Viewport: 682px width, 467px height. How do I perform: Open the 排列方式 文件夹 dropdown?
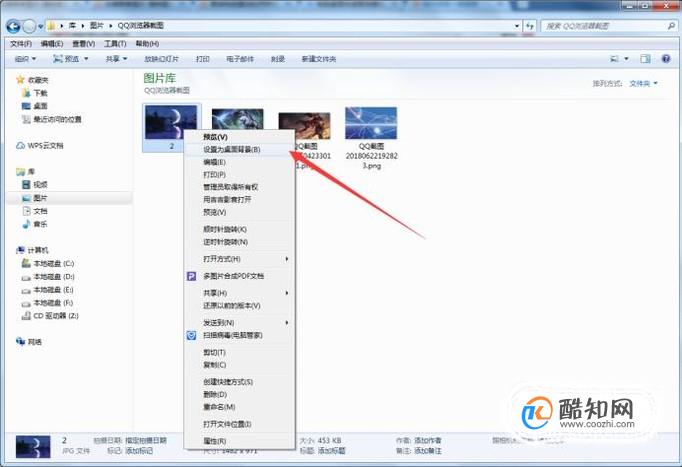(x=643, y=83)
